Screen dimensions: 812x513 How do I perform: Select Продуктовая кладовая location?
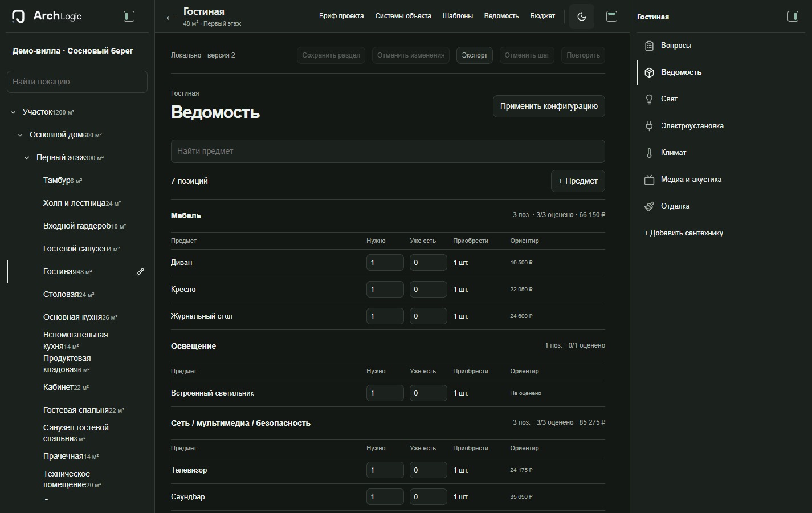[x=67, y=364]
